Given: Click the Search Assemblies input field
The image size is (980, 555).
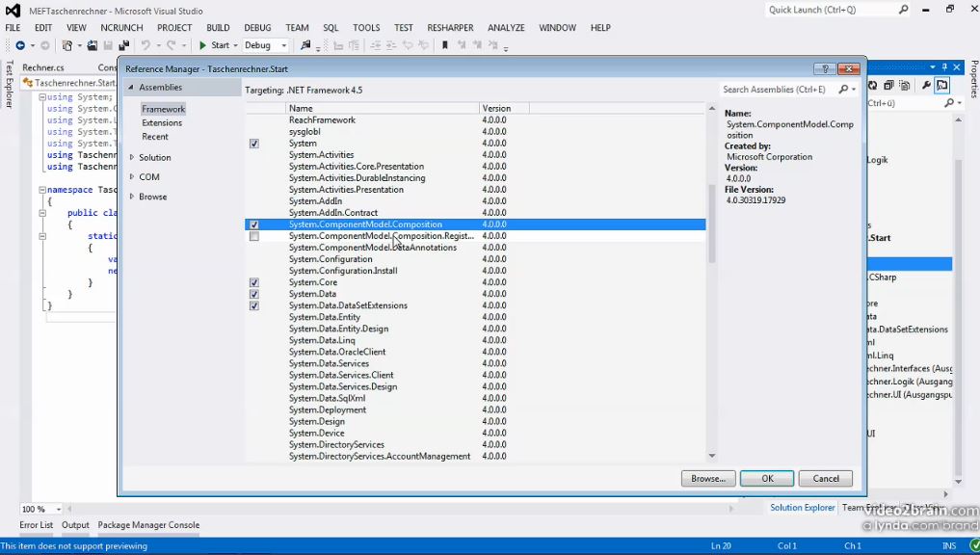Looking at the screenshot, I should (x=780, y=90).
